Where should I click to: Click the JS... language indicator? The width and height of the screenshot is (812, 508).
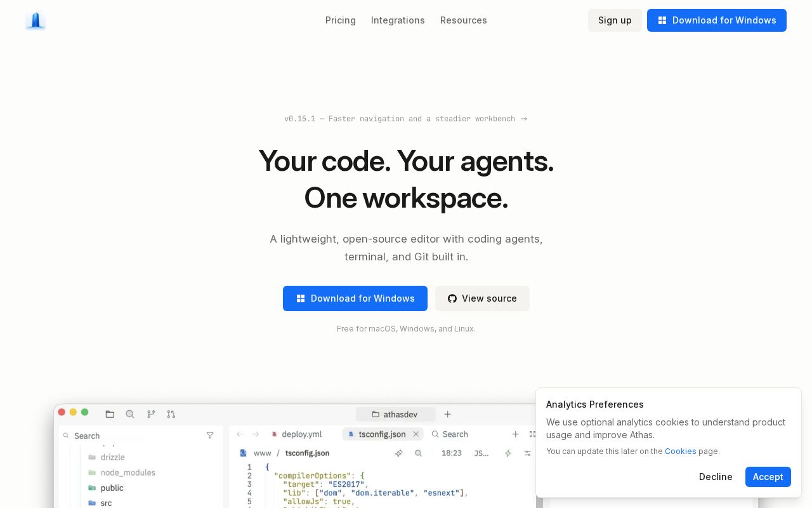(x=481, y=453)
